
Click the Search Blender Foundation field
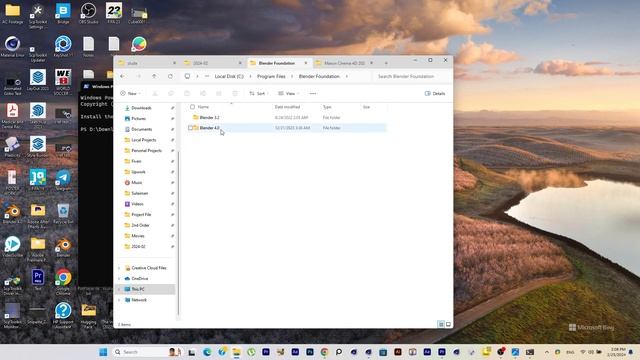(412, 76)
